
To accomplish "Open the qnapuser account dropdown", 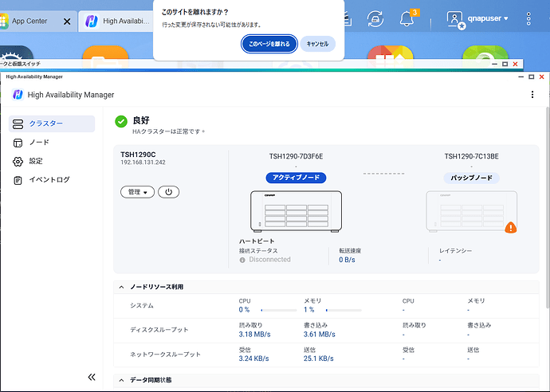I will (x=477, y=18).
